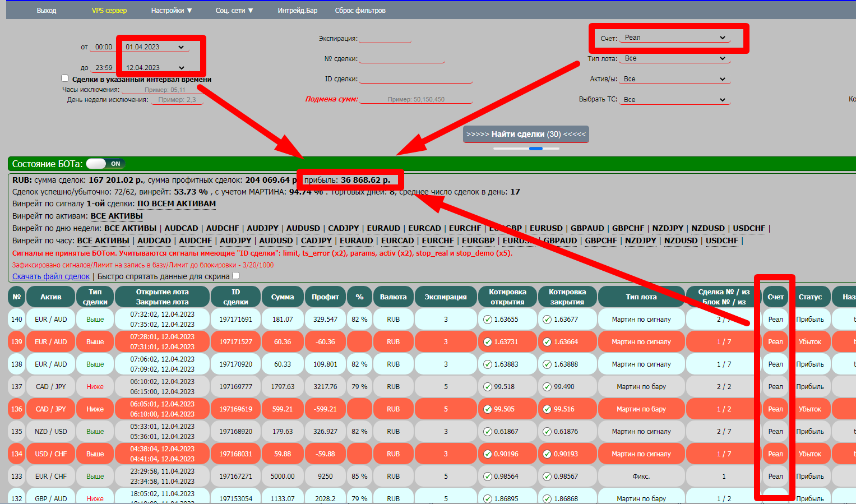Click the 'Экспирация' input field

pos(385,39)
